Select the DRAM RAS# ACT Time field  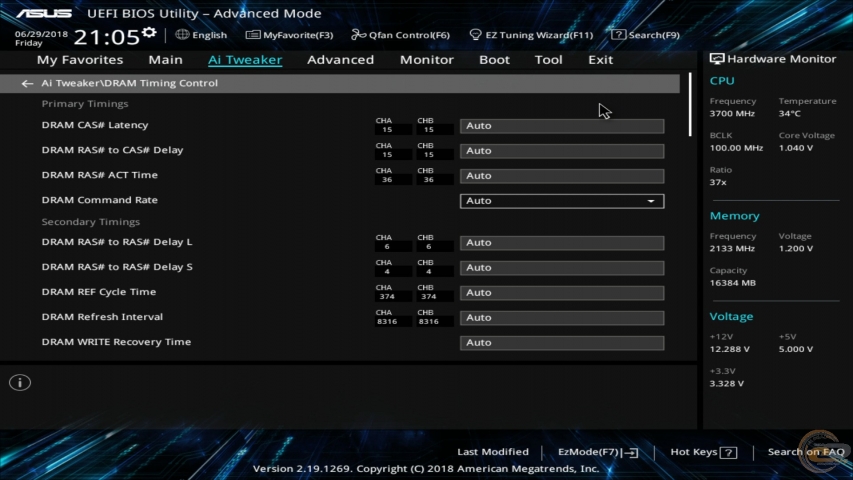pyautogui.click(x=562, y=176)
